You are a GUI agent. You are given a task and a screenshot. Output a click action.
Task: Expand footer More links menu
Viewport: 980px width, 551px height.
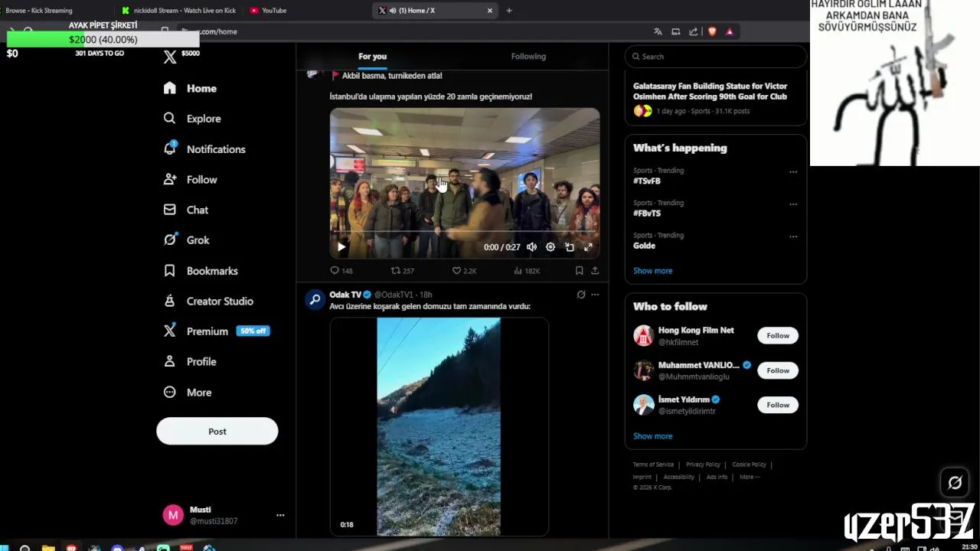coord(750,477)
